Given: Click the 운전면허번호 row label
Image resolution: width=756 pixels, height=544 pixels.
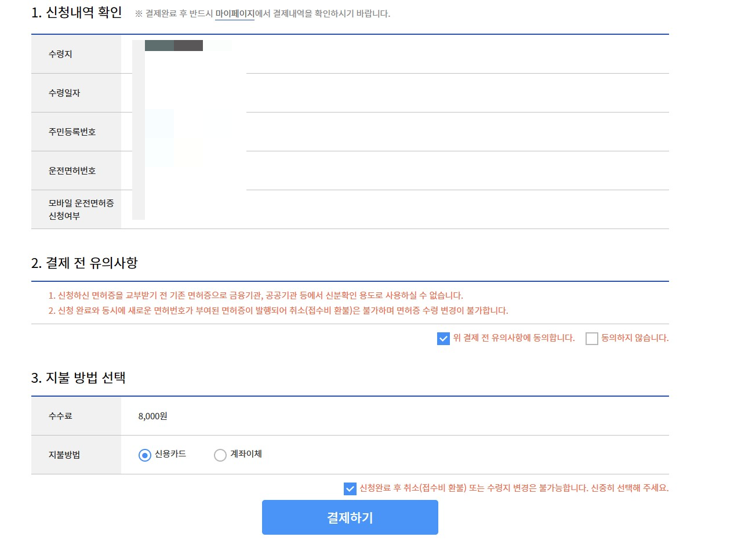Looking at the screenshot, I should pyautogui.click(x=72, y=171).
